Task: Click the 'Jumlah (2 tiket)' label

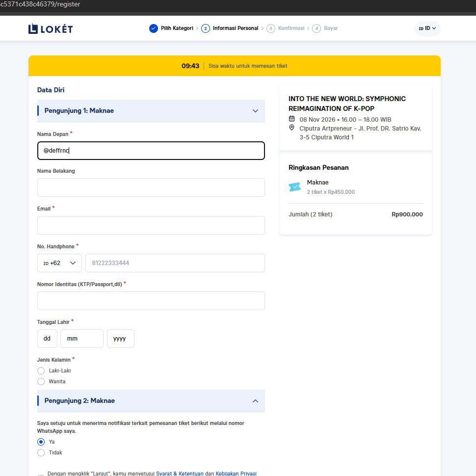Action: coord(310,214)
